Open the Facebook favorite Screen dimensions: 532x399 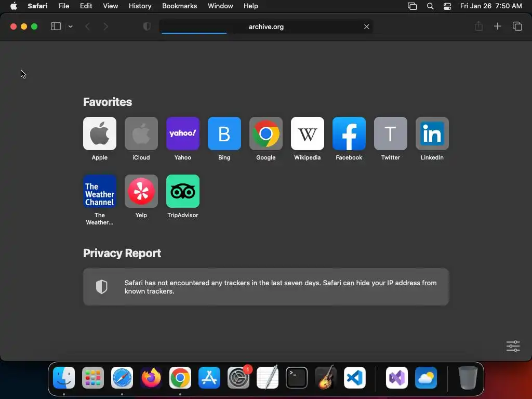[349, 134]
